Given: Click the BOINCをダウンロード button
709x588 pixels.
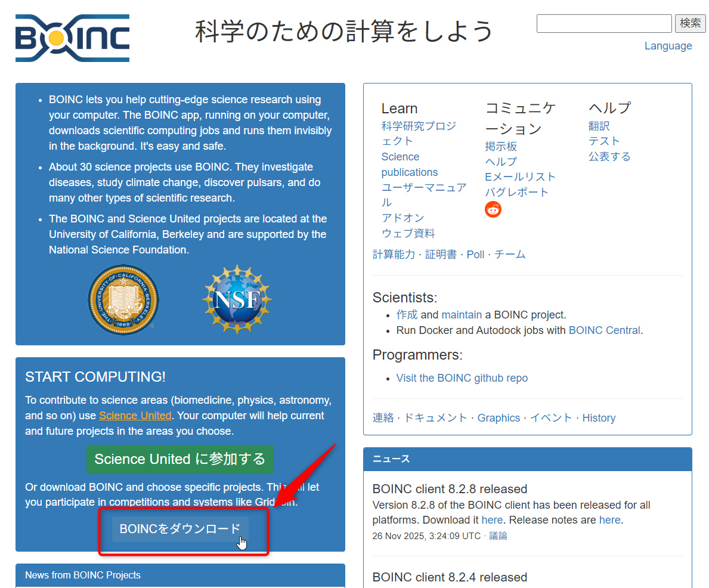Looking at the screenshot, I should pos(179,528).
